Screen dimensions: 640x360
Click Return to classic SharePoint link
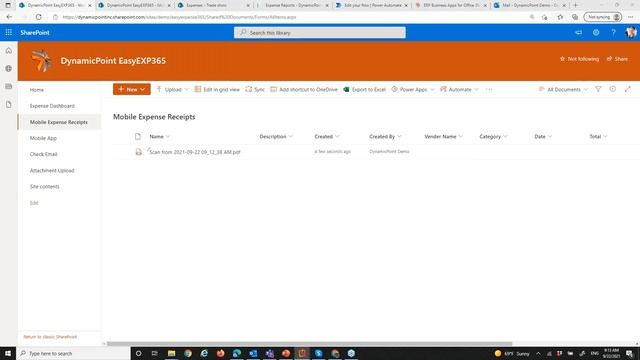(50, 337)
